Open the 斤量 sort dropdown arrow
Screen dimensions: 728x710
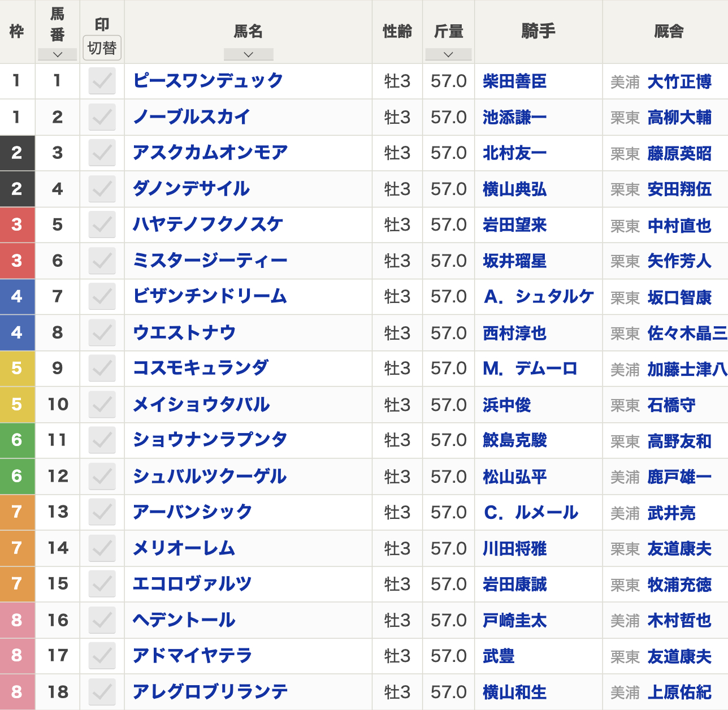click(x=448, y=54)
